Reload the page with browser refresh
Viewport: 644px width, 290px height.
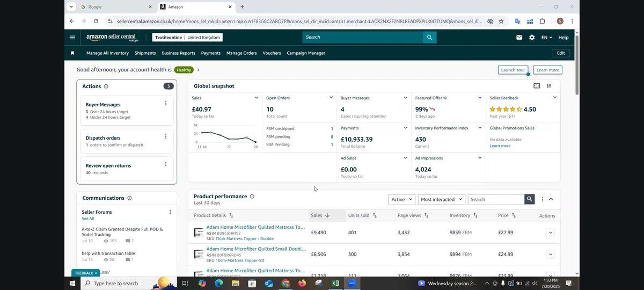tap(96, 21)
